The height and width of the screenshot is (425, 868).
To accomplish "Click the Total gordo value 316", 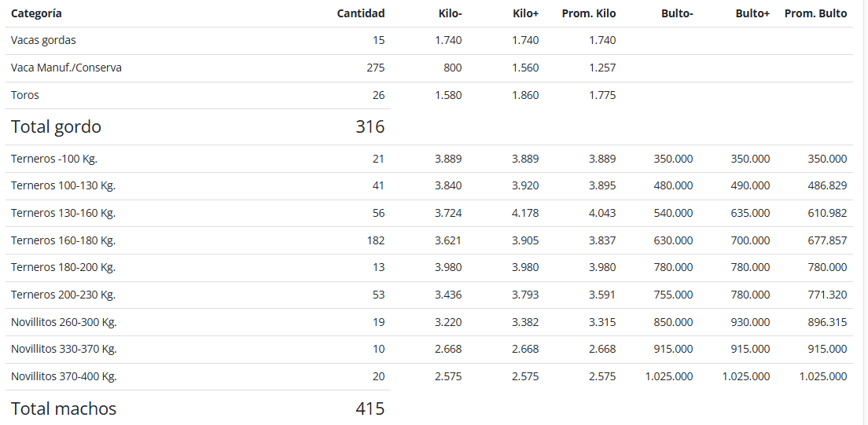I will coord(370,126).
